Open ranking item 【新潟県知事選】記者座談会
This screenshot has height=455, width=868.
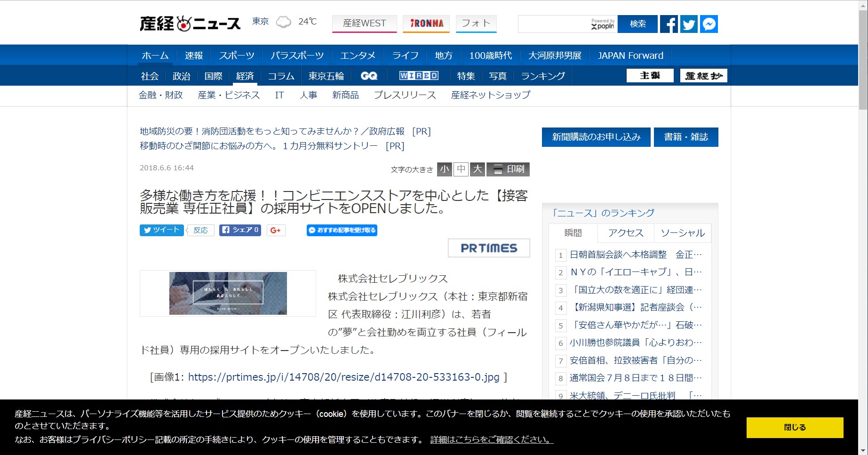click(x=636, y=307)
